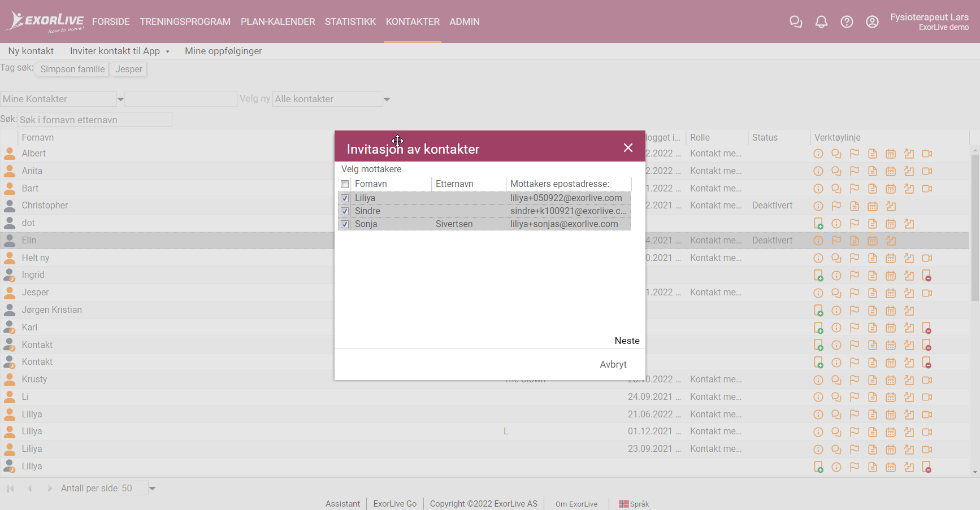The height and width of the screenshot is (510, 980).
Task: Click search field Søk i fornavn etternavn
Action: (x=95, y=120)
